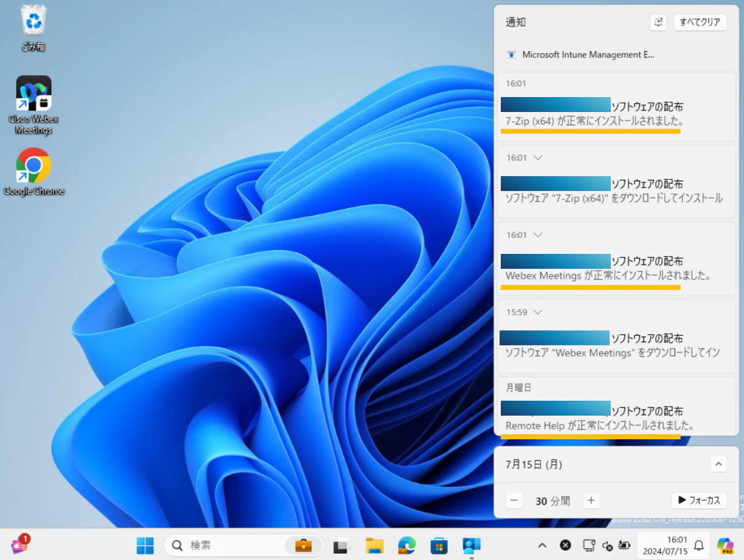Viewport: 744px width, 560px height.
Task: Click the battery tray icon
Action: (x=625, y=545)
